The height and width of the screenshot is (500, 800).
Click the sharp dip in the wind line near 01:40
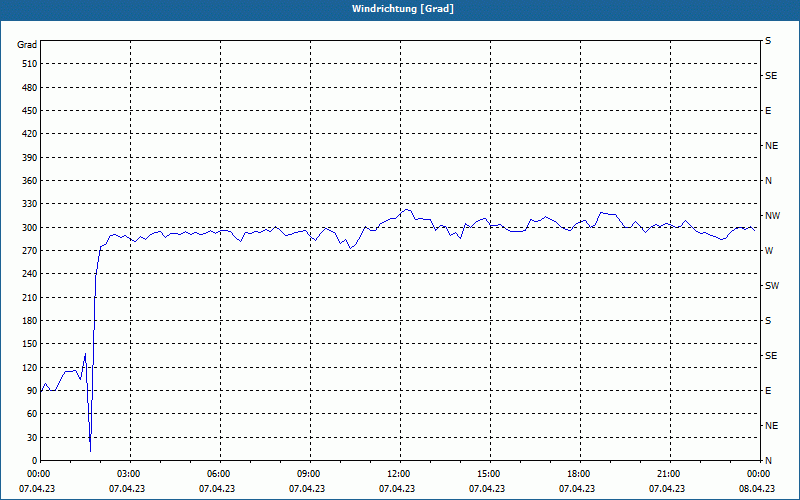[90, 450]
